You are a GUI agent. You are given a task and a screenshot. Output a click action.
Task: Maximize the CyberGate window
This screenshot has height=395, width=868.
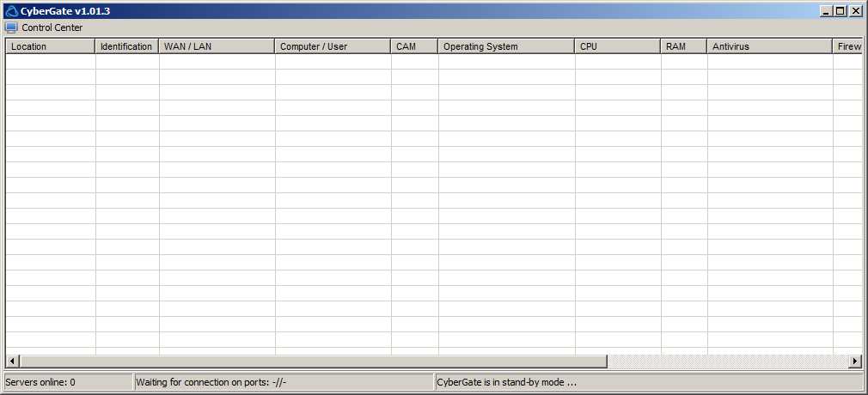pyautogui.click(x=840, y=11)
